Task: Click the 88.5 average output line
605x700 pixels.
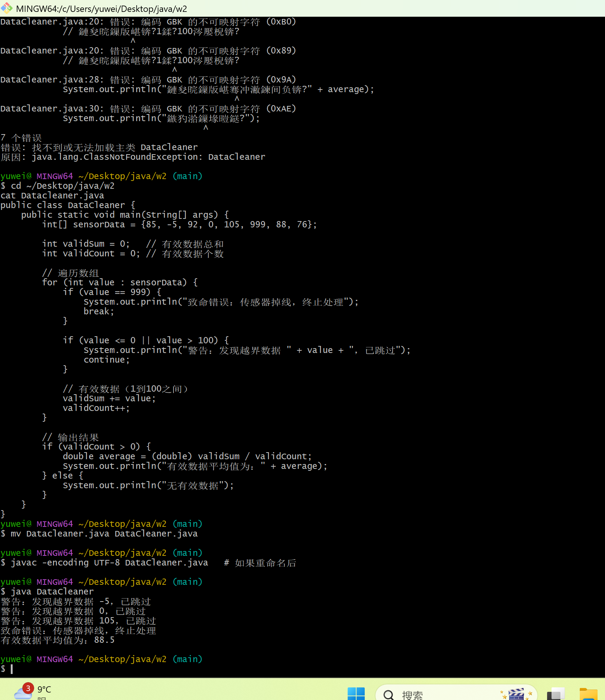Action: [x=58, y=640]
